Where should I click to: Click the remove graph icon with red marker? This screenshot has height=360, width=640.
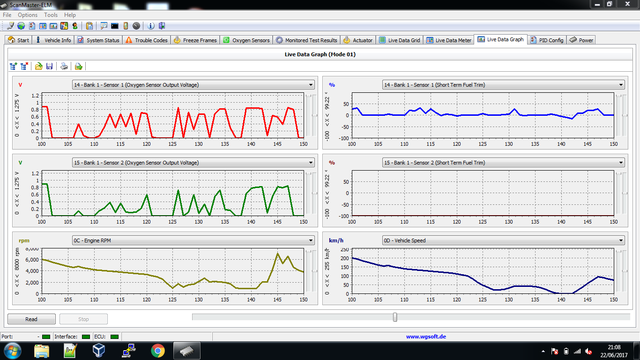pos(24,66)
